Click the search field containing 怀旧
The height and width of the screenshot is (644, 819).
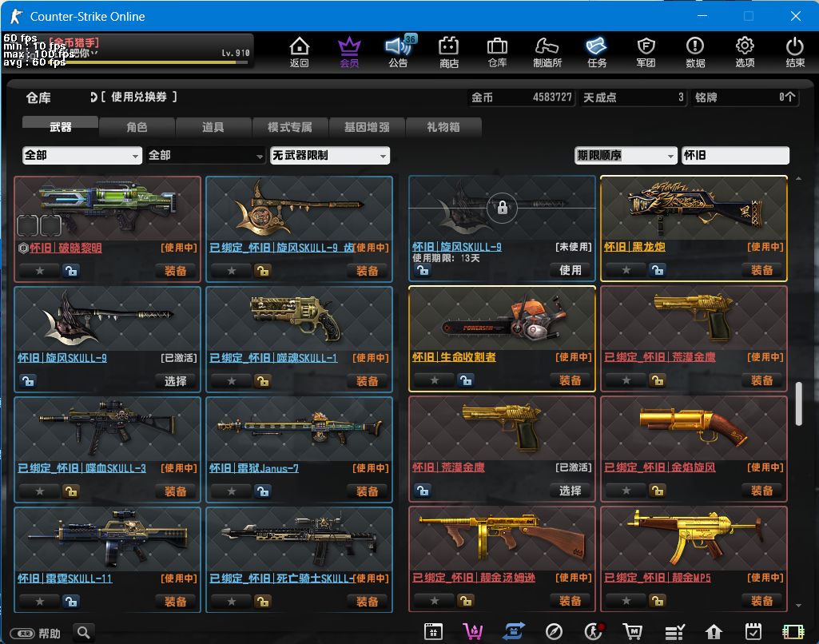coord(735,156)
